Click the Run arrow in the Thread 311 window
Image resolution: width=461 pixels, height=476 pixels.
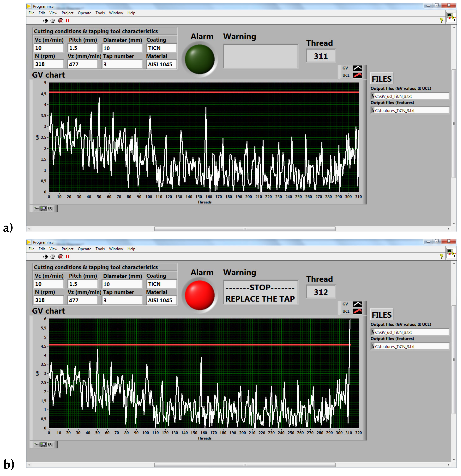[46, 21]
